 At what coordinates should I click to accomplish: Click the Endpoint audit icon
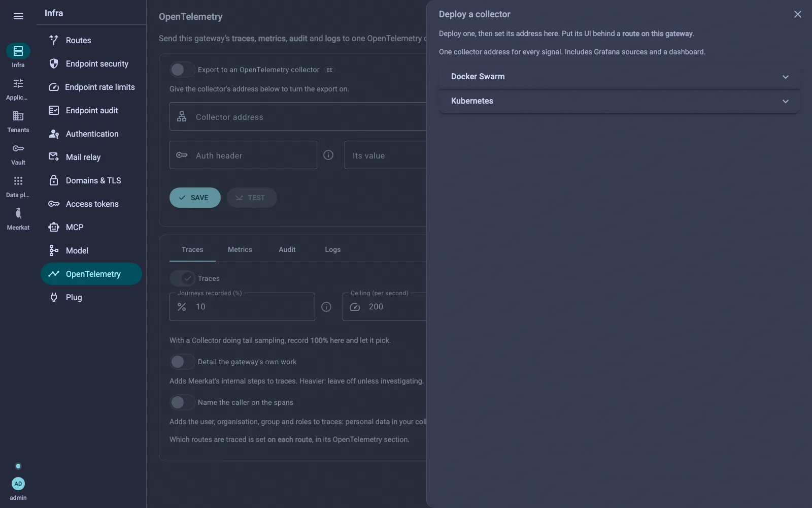coord(54,110)
